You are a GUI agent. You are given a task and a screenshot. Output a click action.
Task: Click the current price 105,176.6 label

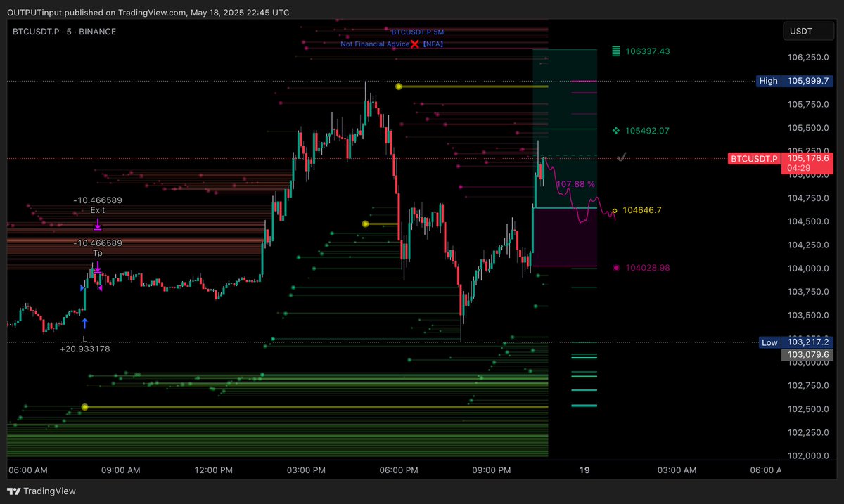click(x=807, y=159)
